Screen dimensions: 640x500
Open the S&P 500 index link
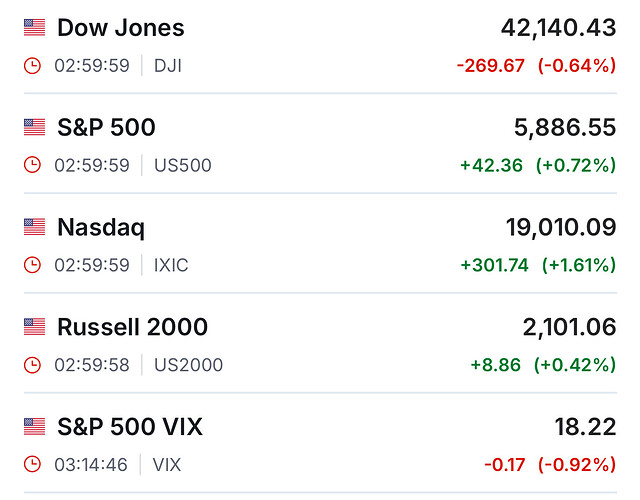pos(106,127)
